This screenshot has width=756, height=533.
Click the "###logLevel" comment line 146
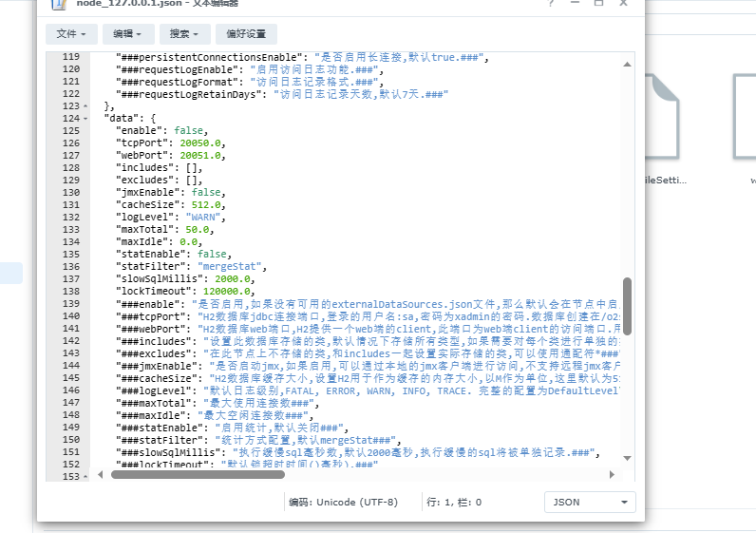[368, 391]
